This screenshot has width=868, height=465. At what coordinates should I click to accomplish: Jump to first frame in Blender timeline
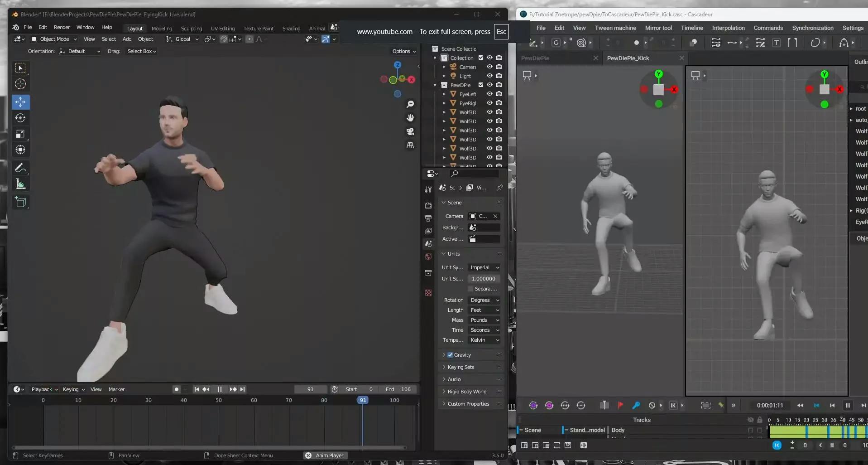(197, 389)
